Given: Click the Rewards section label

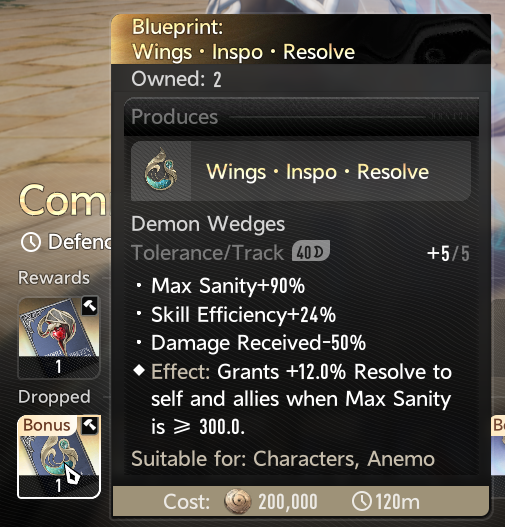Looking at the screenshot, I should 54,278.
